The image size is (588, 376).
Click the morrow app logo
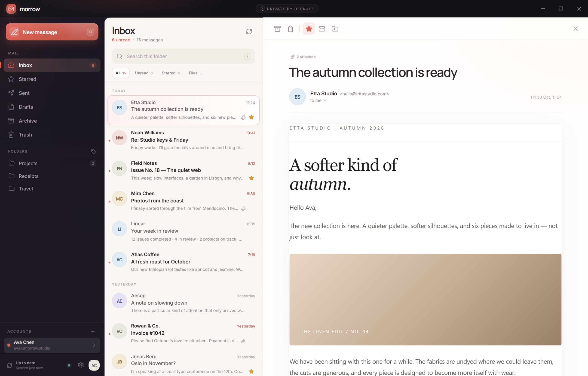[11, 9]
